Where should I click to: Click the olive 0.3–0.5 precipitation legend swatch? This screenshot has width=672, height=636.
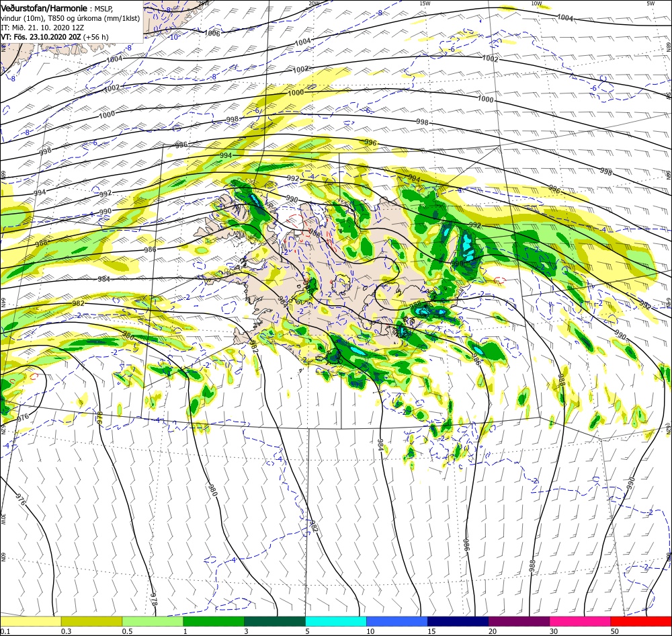(x=91, y=621)
